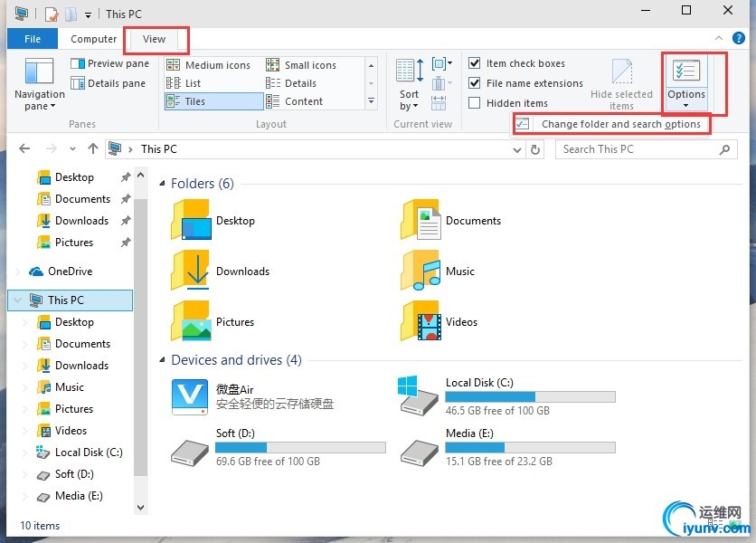Minimize the ribbon with the chevron
This screenshot has height=543, width=756.
pos(718,38)
